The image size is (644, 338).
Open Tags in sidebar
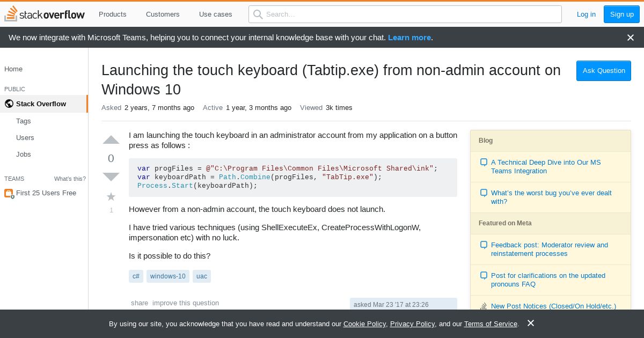(x=24, y=121)
